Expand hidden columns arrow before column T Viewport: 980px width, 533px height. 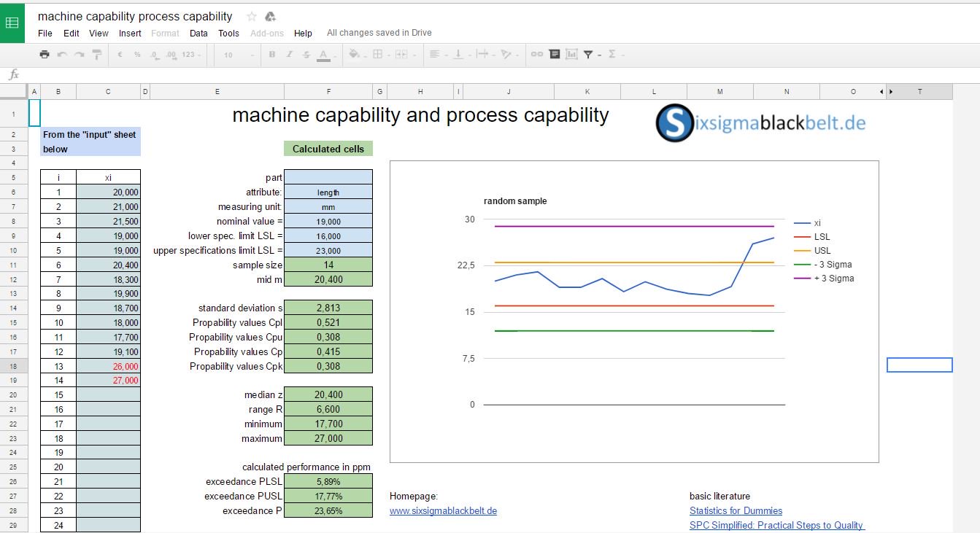coord(890,91)
